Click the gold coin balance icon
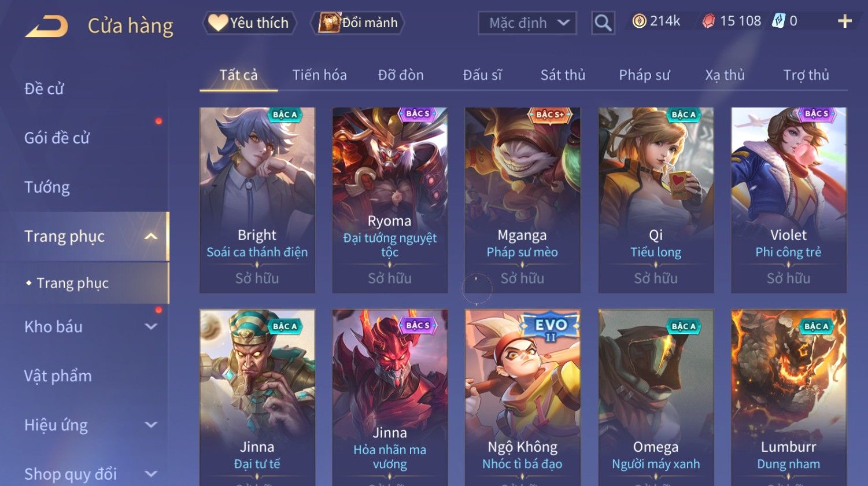Viewport: 868px width, 486px height. (x=639, y=21)
